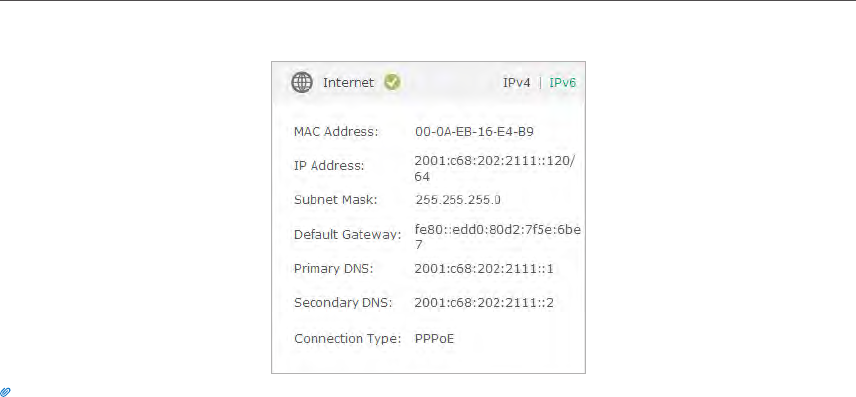The width and height of the screenshot is (856, 397).
Task: Click the Secondary DNS address value
Action: [x=484, y=303]
